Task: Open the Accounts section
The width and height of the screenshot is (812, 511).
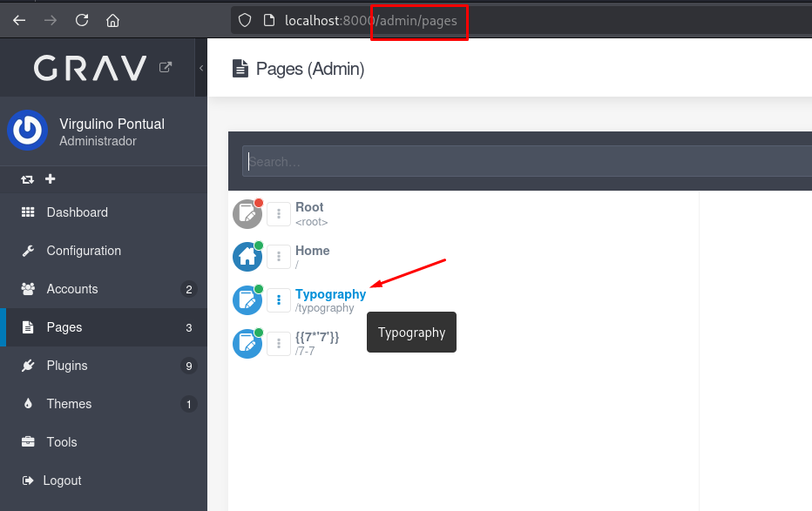Action: [72, 289]
